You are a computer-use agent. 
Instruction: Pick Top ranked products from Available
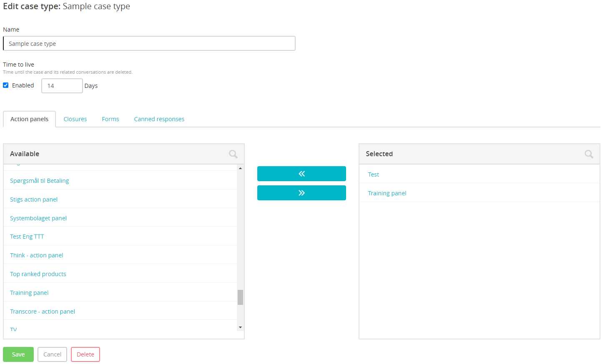click(x=38, y=274)
